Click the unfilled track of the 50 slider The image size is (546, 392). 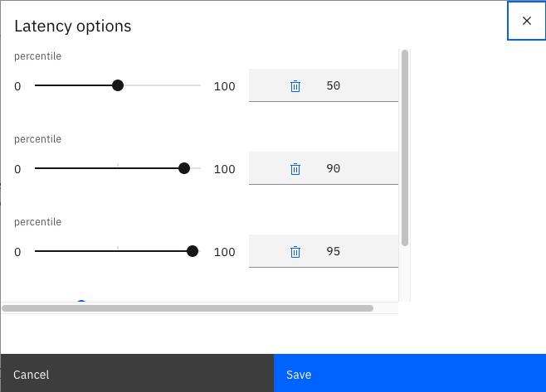(x=163, y=85)
